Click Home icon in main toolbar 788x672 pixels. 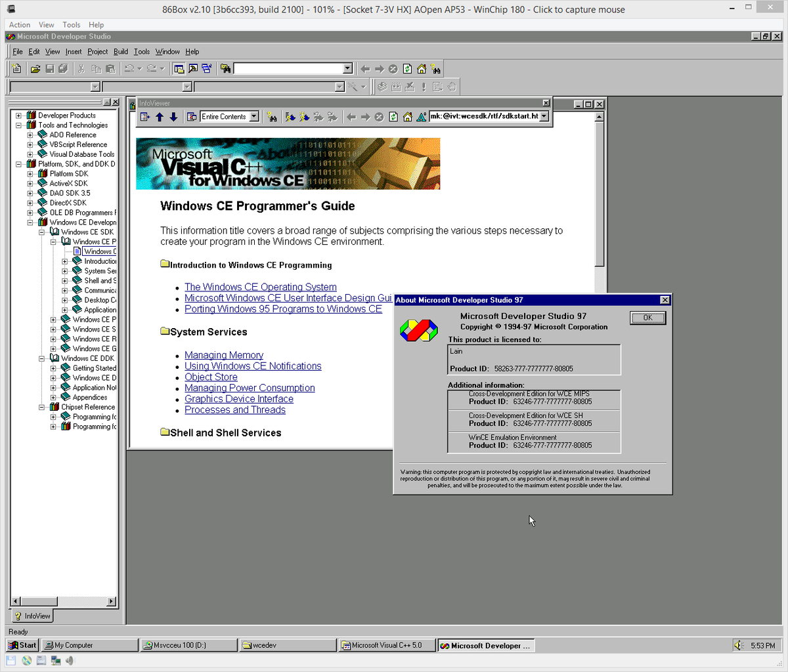pyautogui.click(x=422, y=69)
